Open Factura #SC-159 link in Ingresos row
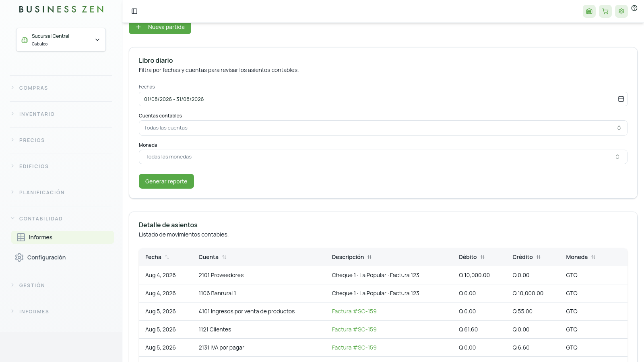Viewport: 644px width, 362px height. tap(354, 311)
